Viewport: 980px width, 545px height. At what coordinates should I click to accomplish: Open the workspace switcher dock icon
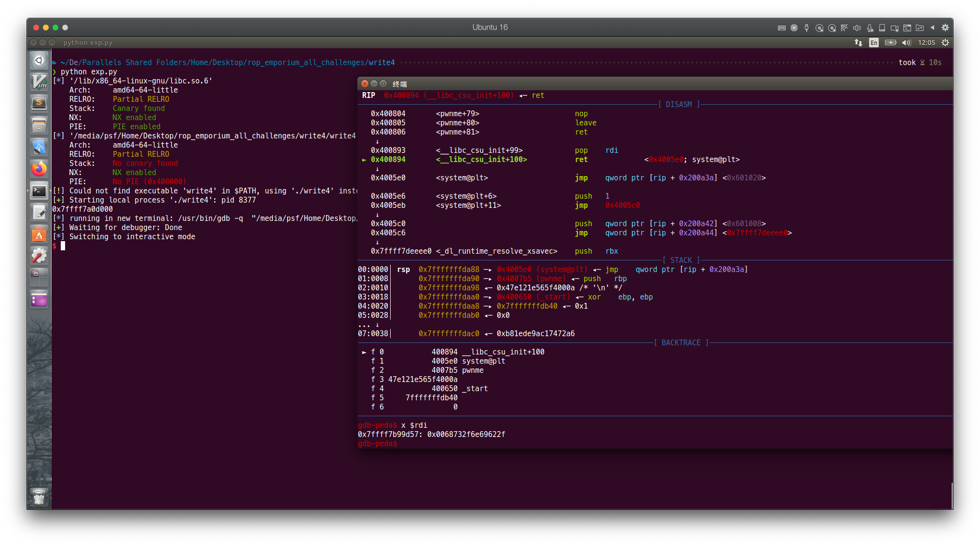click(x=39, y=277)
